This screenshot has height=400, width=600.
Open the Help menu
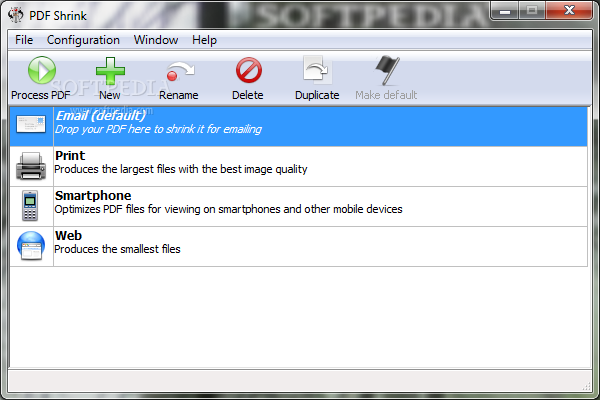204,40
